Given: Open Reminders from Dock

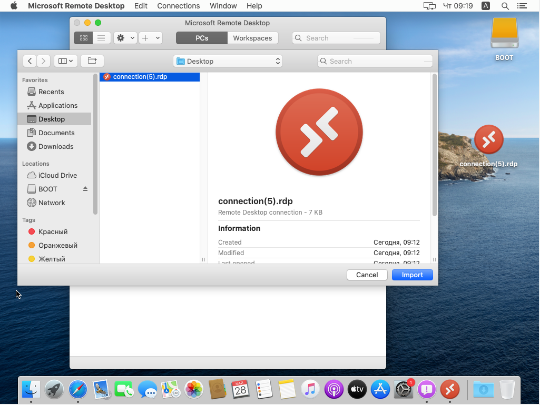Looking at the screenshot, I should 264,390.
